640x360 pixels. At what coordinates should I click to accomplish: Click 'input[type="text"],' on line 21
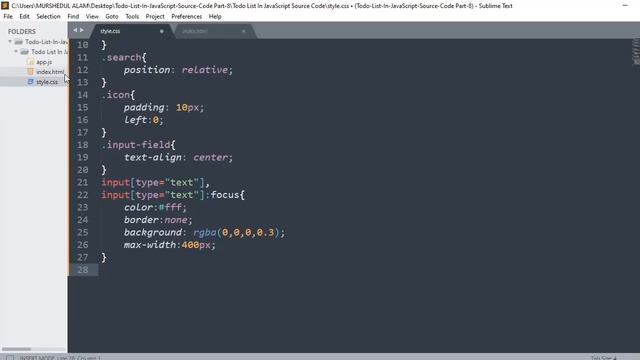click(x=156, y=182)
